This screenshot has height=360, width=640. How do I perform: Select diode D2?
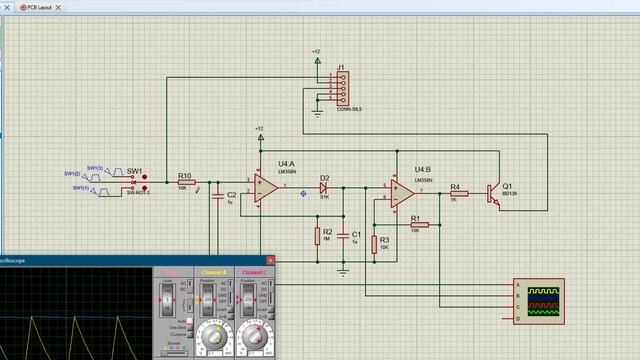324,188
